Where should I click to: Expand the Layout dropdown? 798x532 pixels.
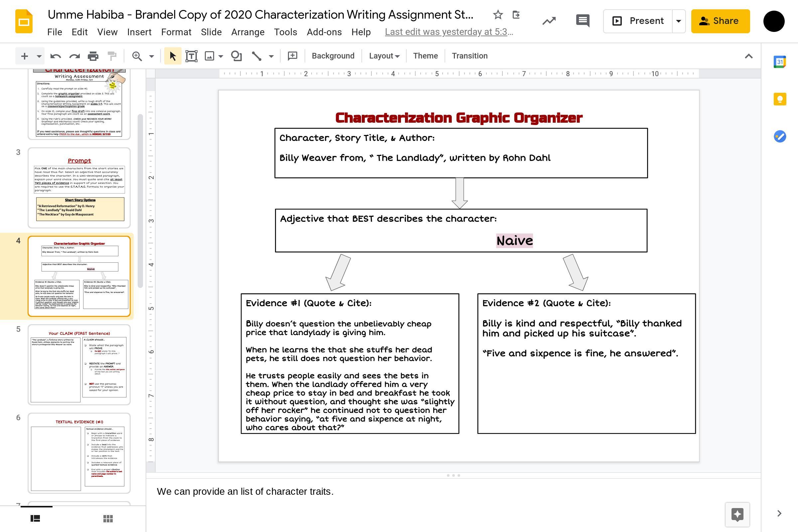(x=384, y=56)
